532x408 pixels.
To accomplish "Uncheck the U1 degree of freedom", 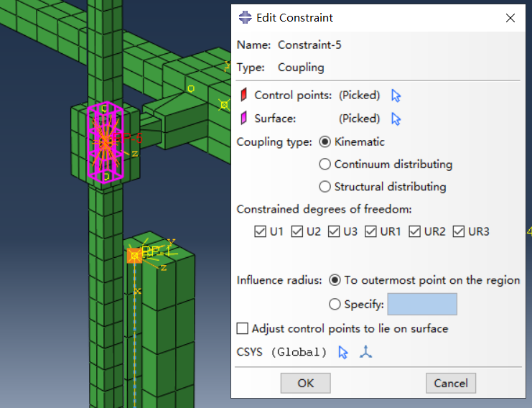I will pos(260,231).
